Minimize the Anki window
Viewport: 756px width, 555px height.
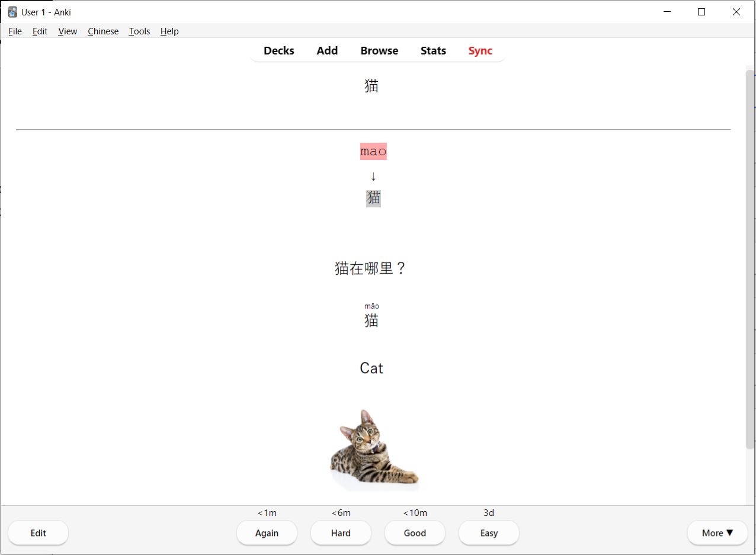[667, 12]
